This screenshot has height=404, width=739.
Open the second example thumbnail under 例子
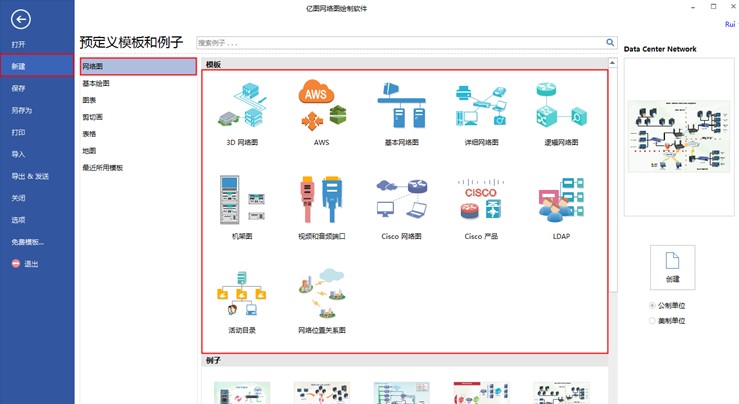pos(322,393)
